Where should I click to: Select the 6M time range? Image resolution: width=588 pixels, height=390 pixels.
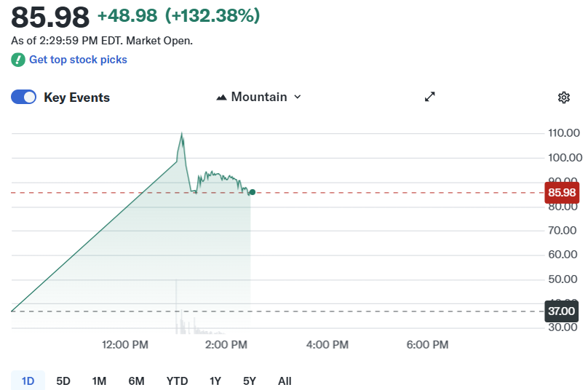point(136,381)
